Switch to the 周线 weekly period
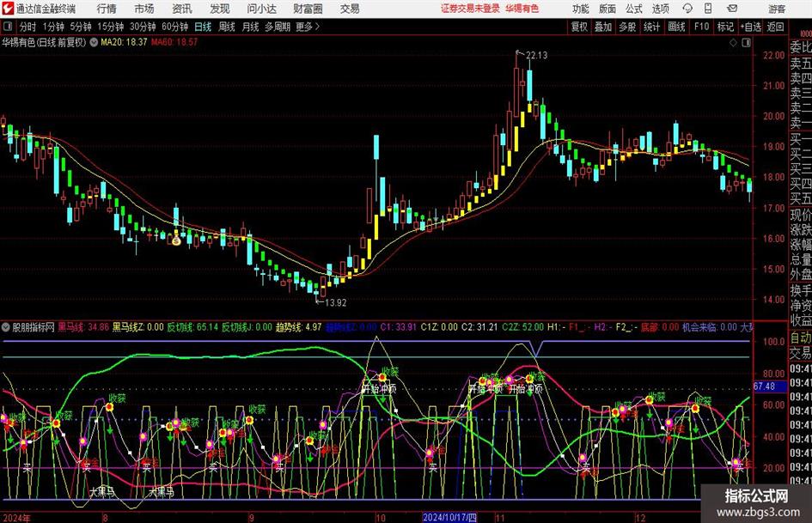 (x=227, y=27)
